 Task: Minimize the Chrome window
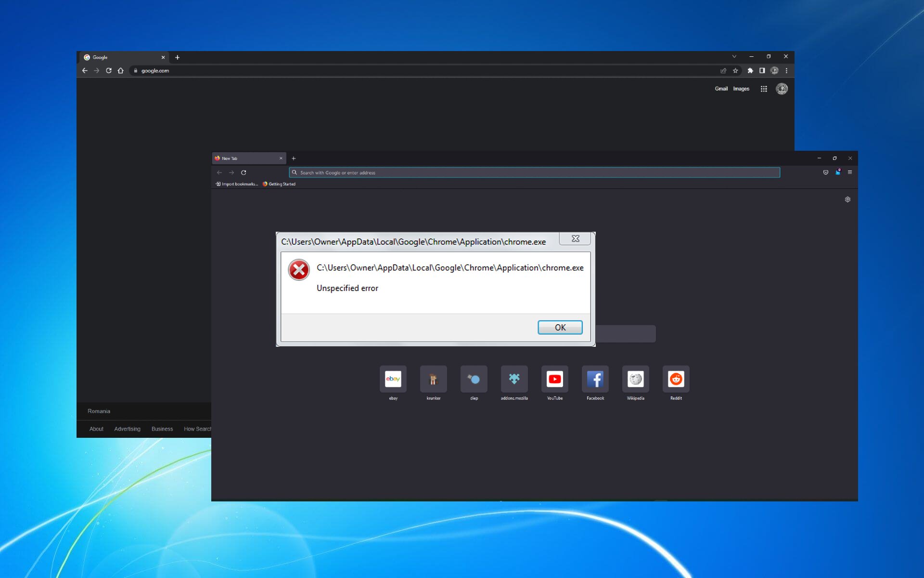(x=751, y=57)
